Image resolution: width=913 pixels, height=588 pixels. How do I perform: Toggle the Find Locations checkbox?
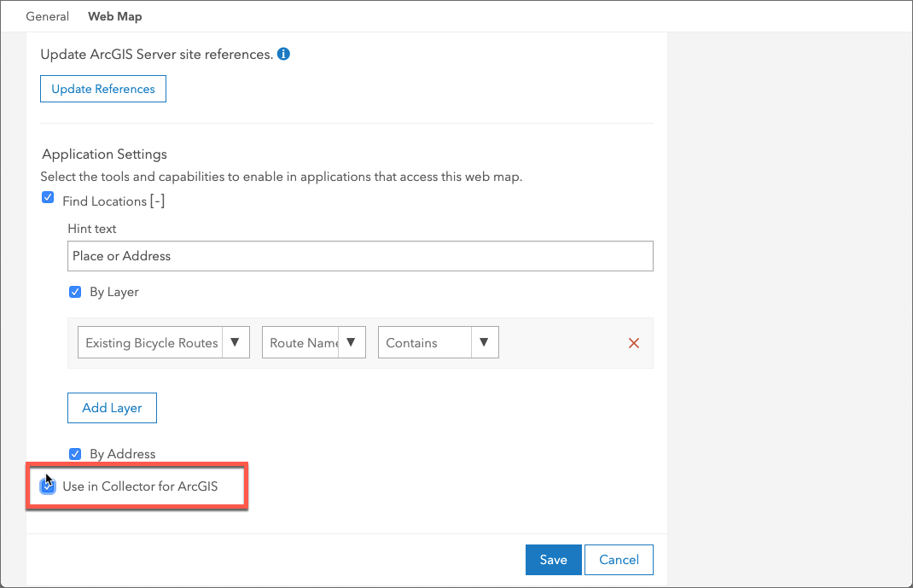[48, 198]
